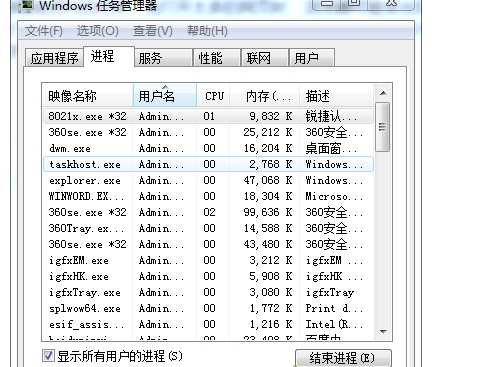
Task: Click the vertical scrollbar thumb
Action: [x=383, y=127]
